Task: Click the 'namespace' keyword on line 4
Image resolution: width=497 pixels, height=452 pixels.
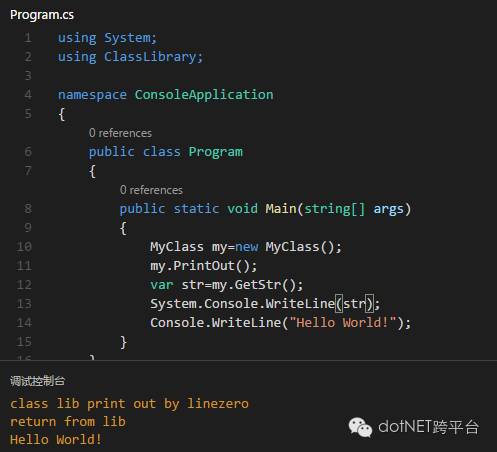Action: 92,95
